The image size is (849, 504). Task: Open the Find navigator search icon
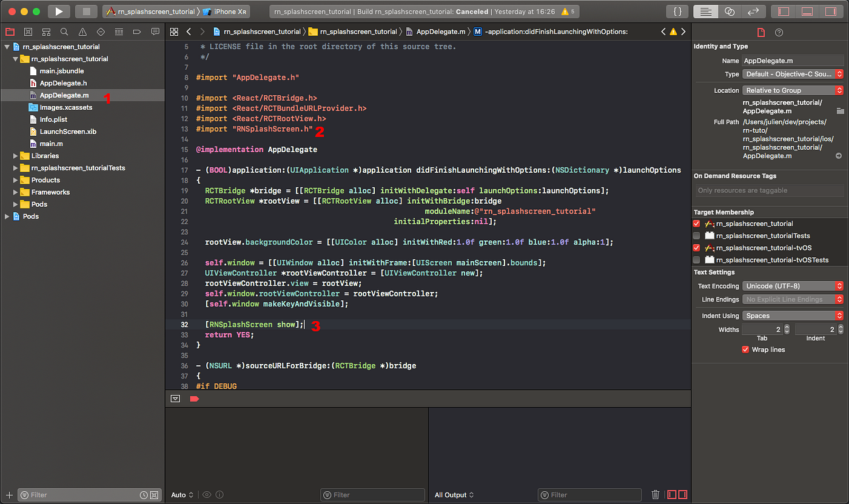[x=64, y=32]
